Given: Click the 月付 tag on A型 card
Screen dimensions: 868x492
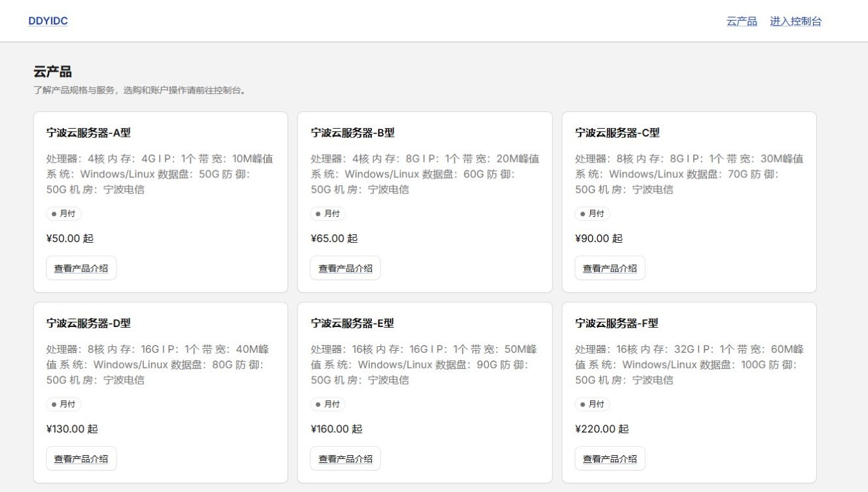Looking at the screenshot, I should pos(63,214).
